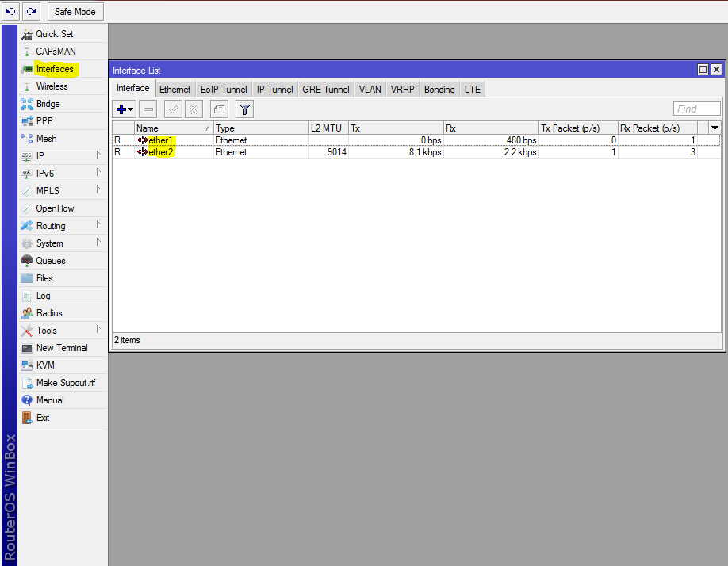
Task: Open Quick Set from sidebar
Action: point(63,34)
